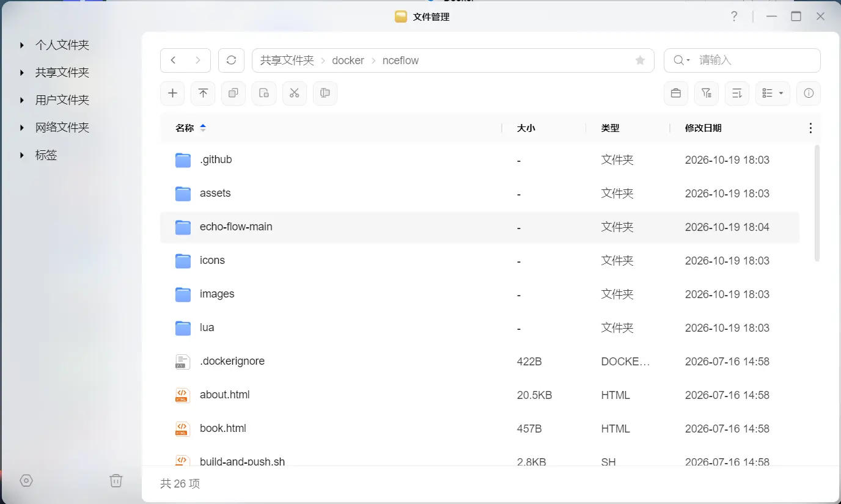Open the view mode dropdown
This screenshot has height=504, width=841.
[x=773, y=93]
